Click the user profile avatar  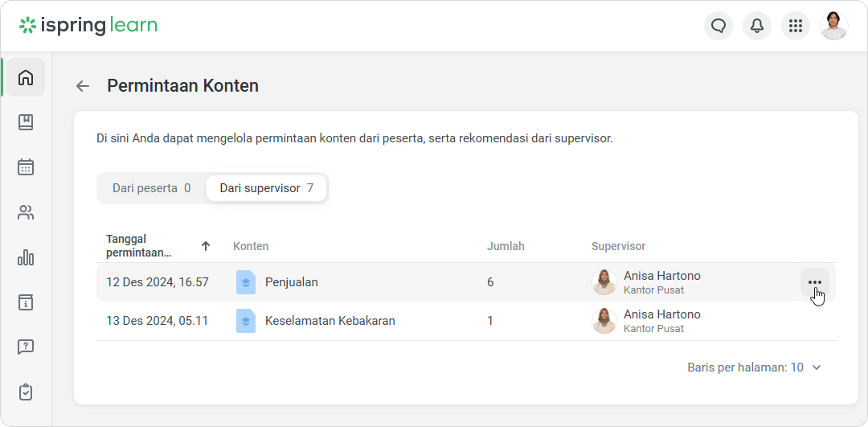coord(834,26)
